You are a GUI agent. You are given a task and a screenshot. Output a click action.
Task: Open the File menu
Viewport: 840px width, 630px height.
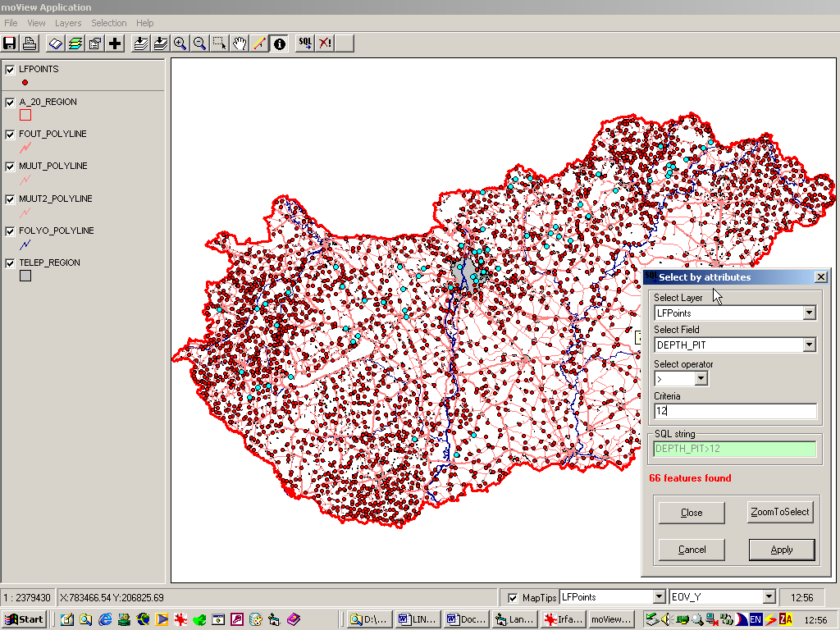tap(11, 23)
